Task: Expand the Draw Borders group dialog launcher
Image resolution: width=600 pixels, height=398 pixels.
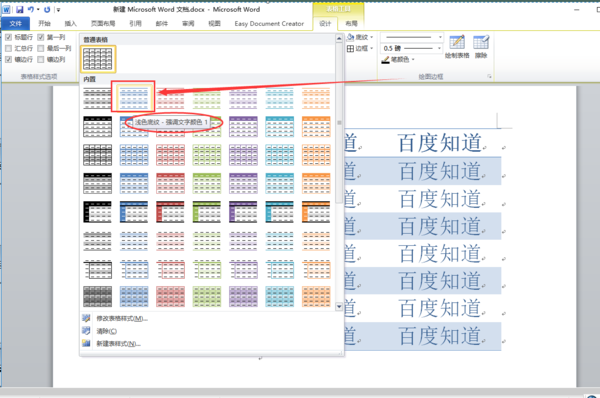Action: (x=489, y=77)
